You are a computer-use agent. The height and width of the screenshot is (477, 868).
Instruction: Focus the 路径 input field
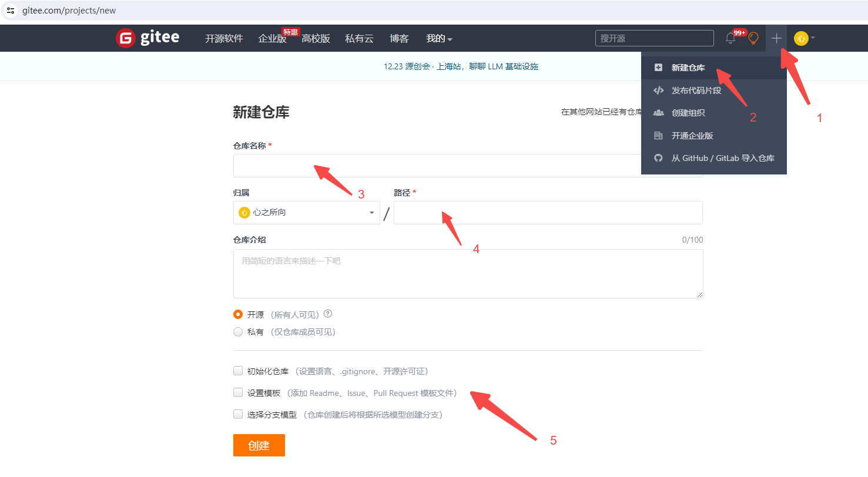548,213
